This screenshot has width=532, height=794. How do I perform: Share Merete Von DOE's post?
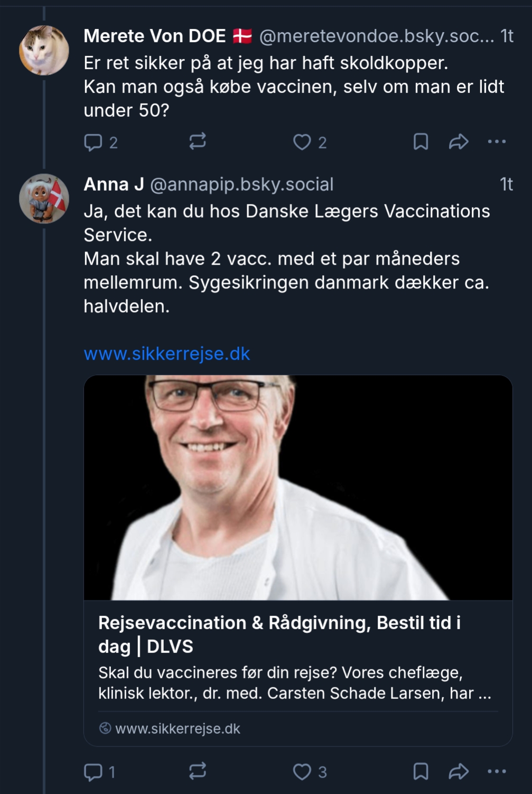459,142
